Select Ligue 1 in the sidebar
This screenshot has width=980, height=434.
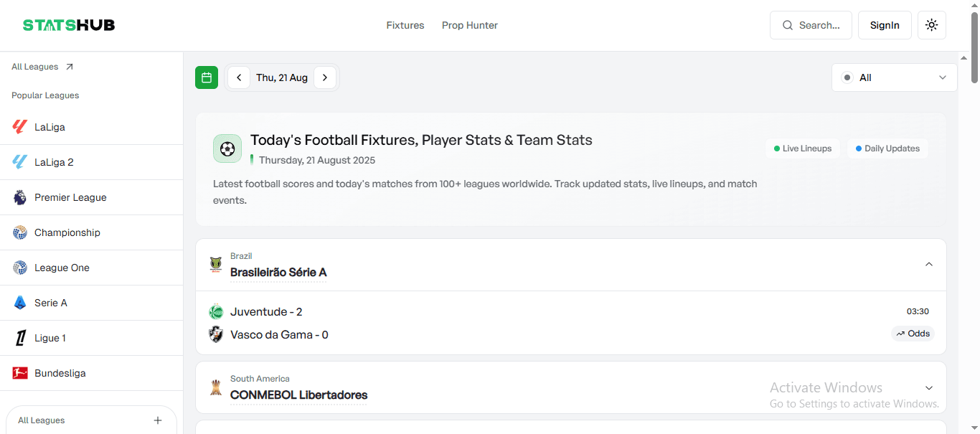91,338
